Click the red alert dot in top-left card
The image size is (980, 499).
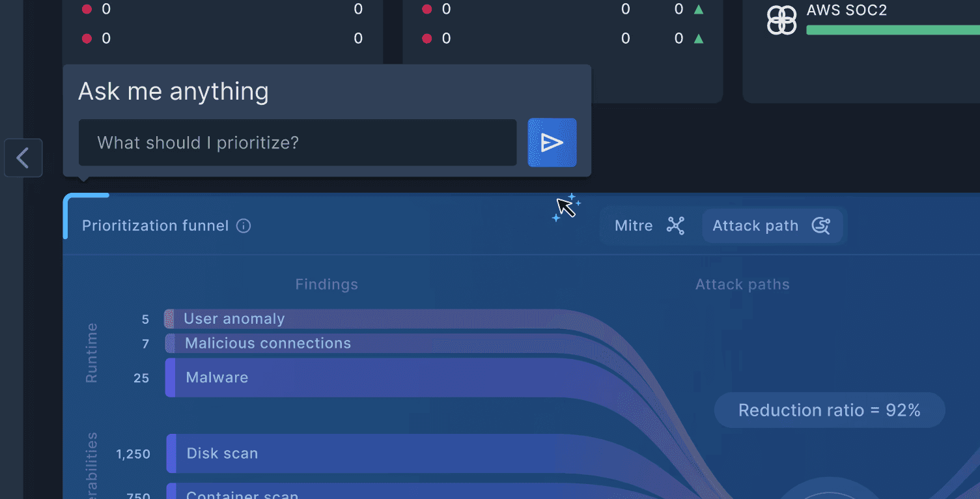click(x=86, y=9)
